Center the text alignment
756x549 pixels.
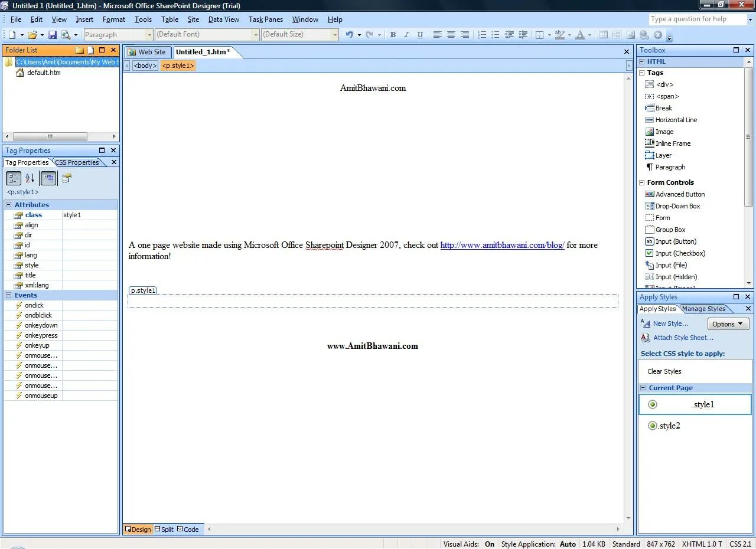[x=451, y=35]
